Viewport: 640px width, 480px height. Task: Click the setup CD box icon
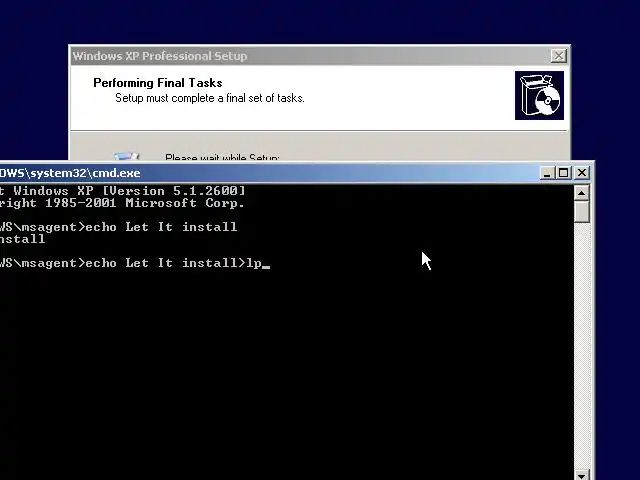(x=539, y=96)
